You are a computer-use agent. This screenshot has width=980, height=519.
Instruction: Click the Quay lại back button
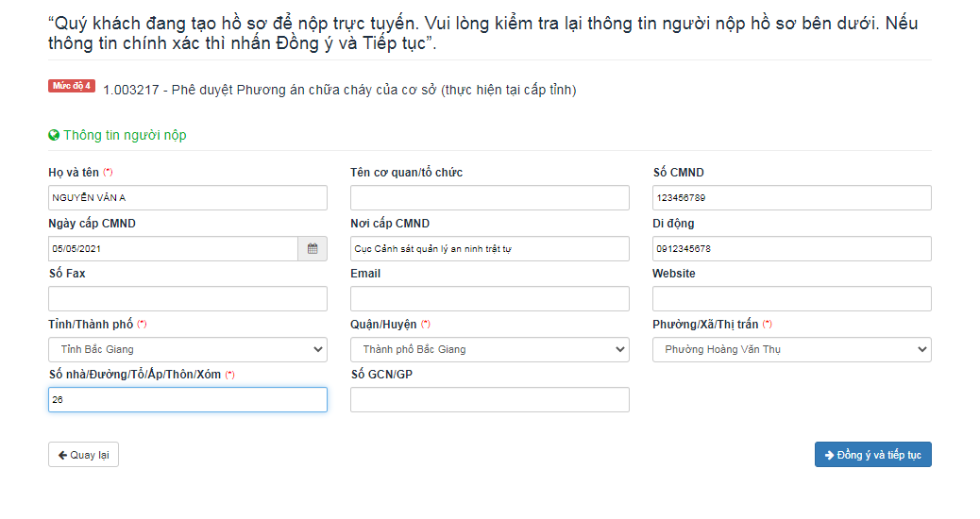(83, 455)
